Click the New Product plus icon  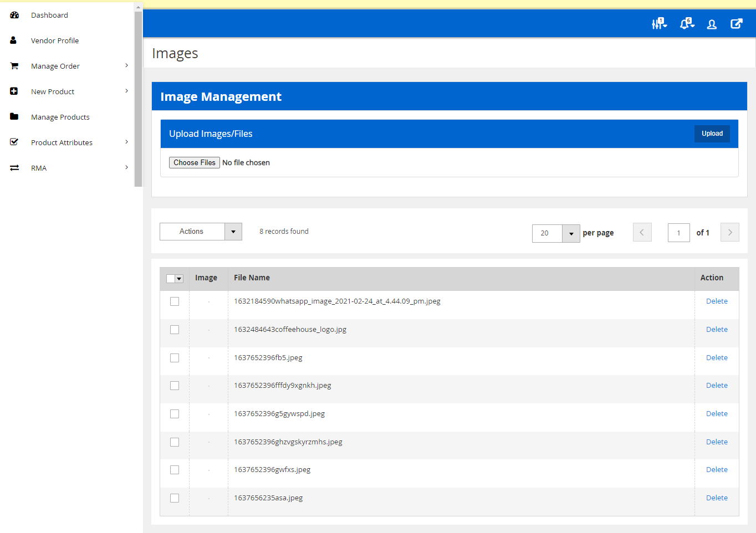(14, 91)
